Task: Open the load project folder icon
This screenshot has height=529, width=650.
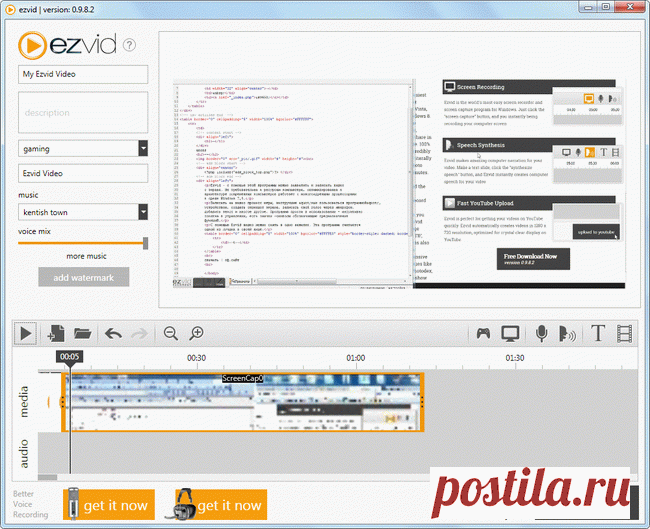Action: pos(82,333)
